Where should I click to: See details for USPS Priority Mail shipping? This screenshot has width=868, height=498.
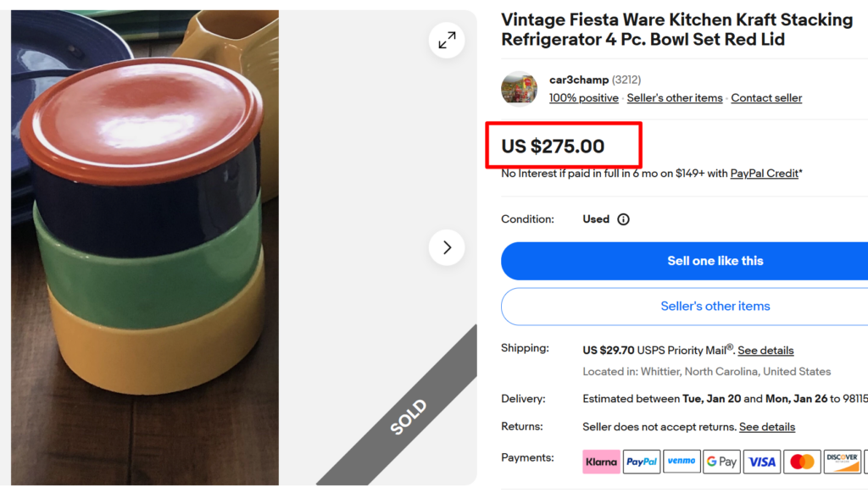coord(765,350)
